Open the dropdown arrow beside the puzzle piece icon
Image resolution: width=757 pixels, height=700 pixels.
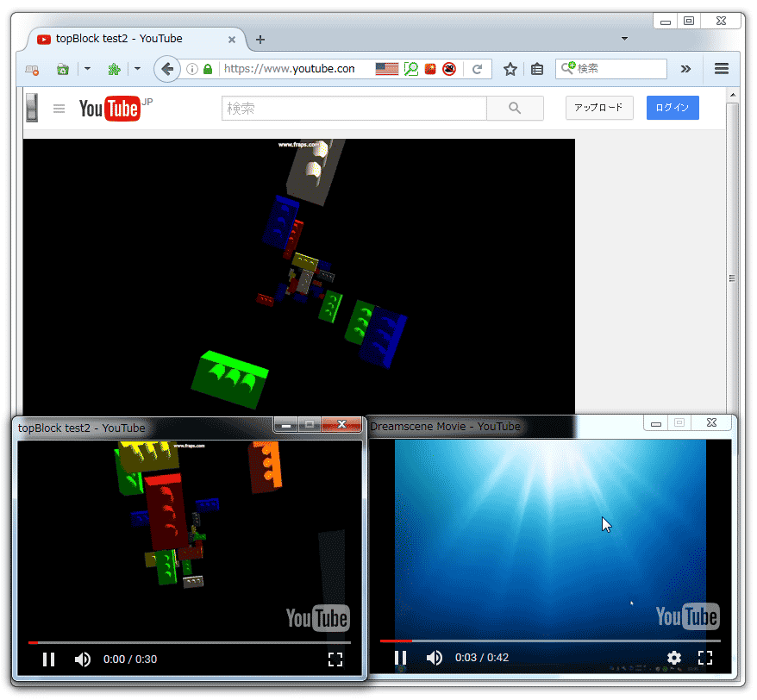(x=138, y=69)
